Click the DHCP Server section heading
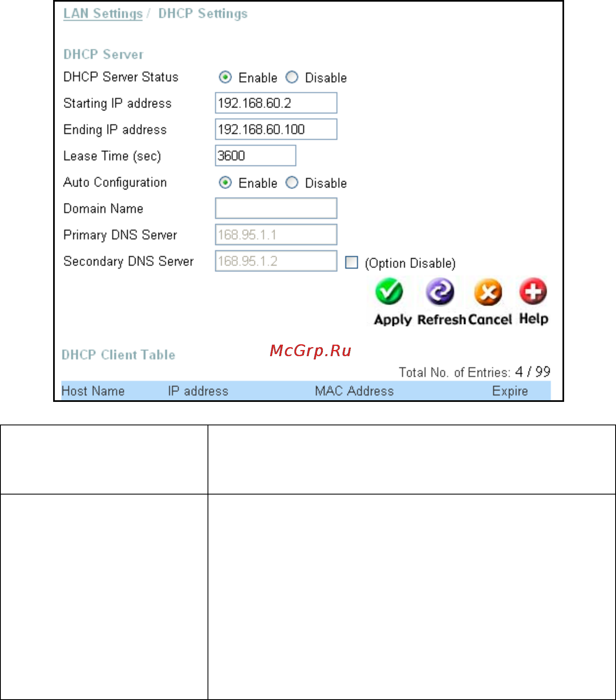 tap(103, 54)
